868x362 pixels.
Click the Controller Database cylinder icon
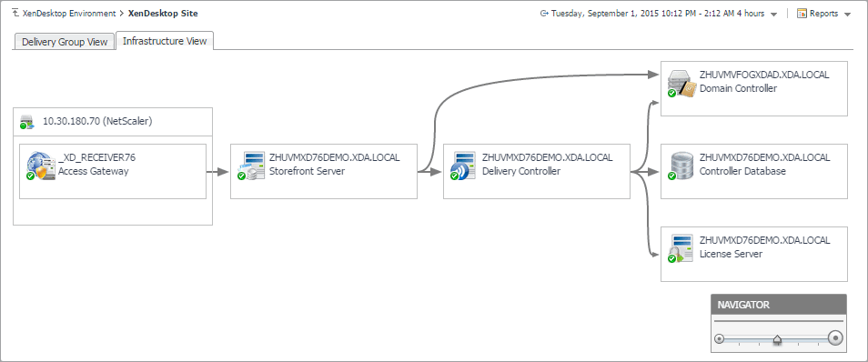coord(681,166)
